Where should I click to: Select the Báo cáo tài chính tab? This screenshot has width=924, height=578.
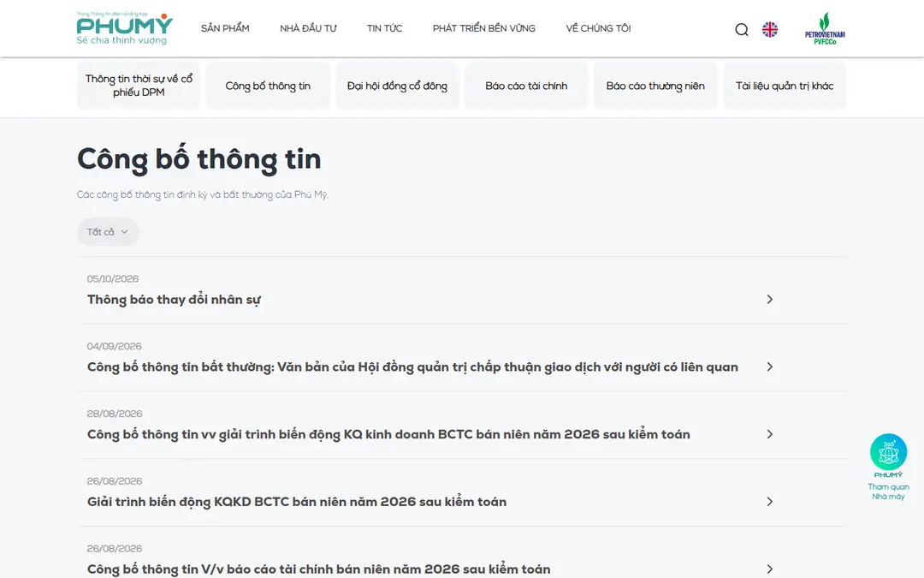click(526, 86)
